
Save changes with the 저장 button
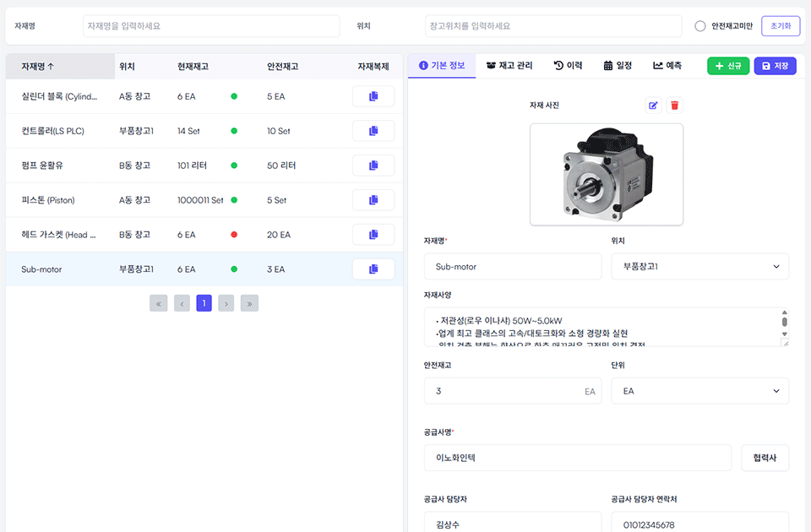[x=775, y=65]
